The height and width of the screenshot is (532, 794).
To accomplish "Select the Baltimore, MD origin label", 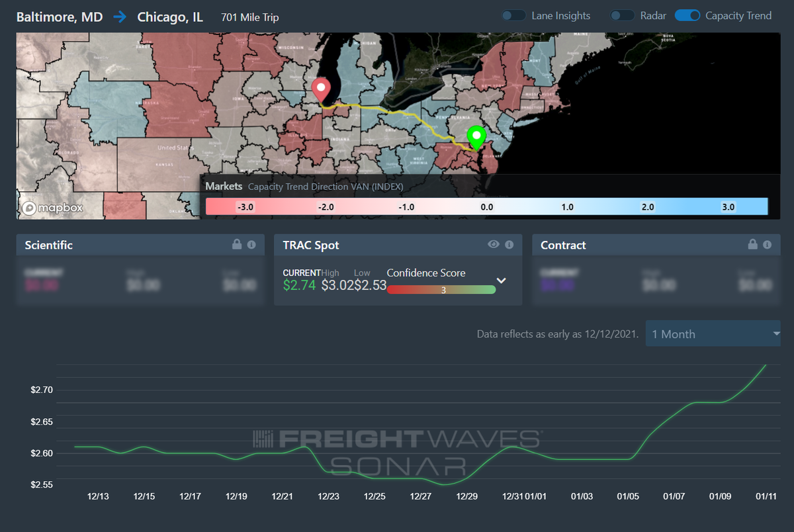I will click(x=60, y=17).
